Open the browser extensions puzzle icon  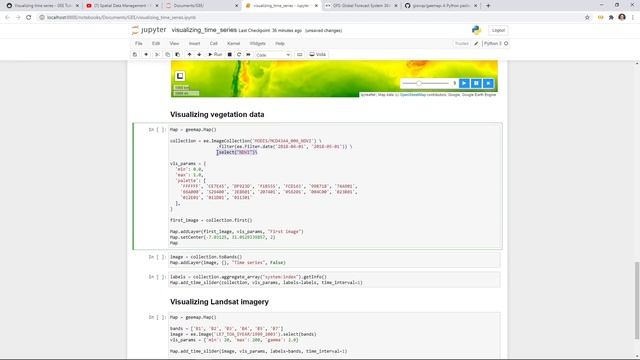click(611, 18)
